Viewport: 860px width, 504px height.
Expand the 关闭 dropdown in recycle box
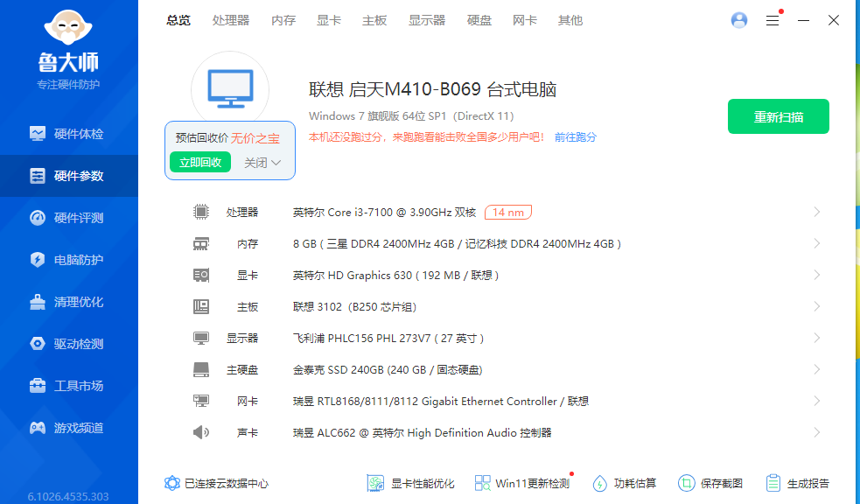point(262,163)
